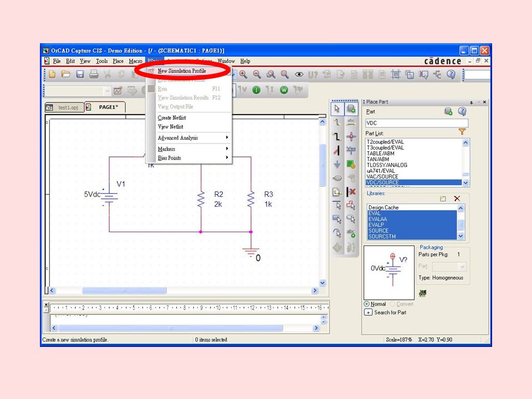Click the green W power marker icon
532x399 pixels.
[x=284, y=90]
